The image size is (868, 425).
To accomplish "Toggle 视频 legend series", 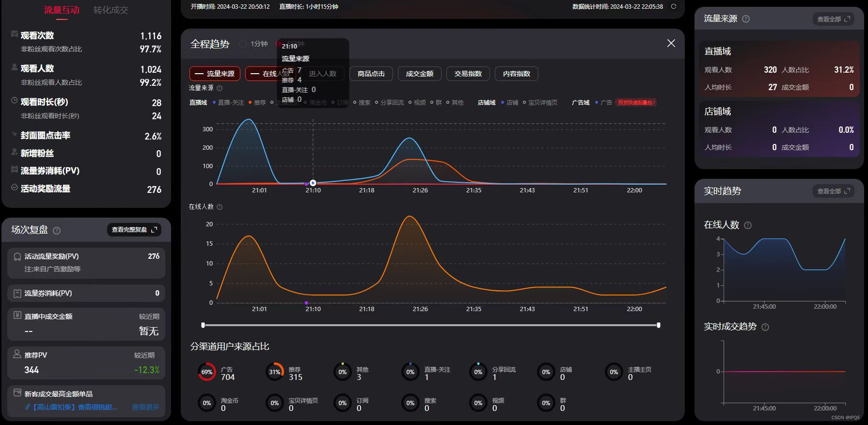I will point(417,103).
